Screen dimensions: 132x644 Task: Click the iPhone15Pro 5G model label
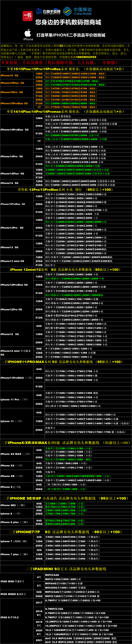pos(11,92)
